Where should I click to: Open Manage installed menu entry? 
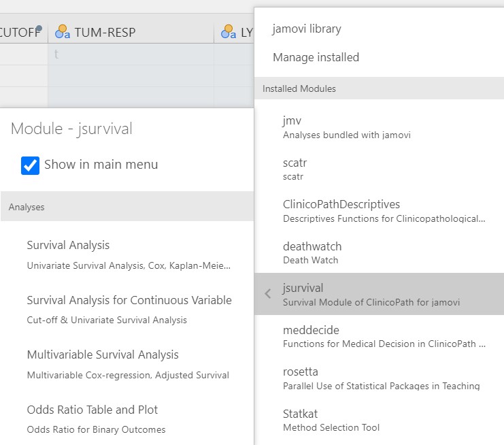point(316,57)
